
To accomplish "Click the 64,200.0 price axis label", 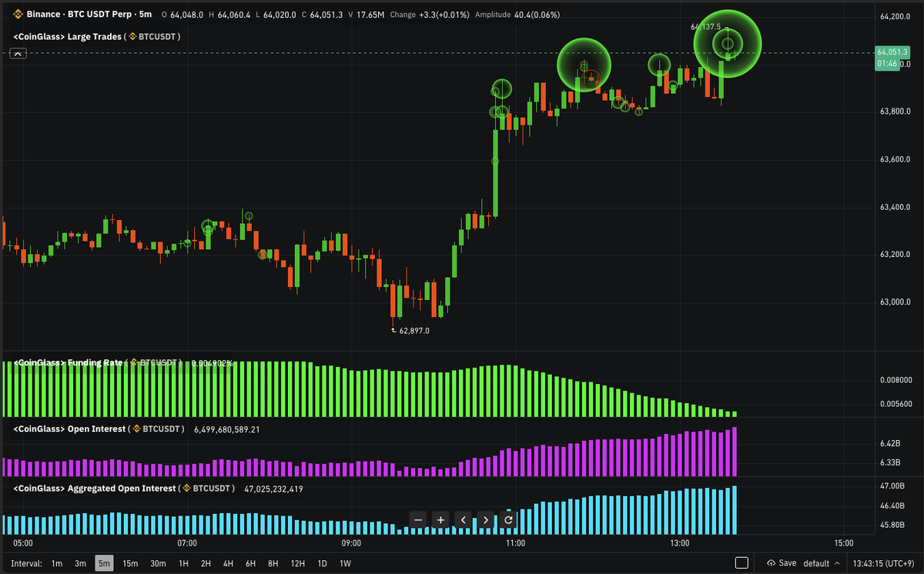I will click(x=896, y=16).
